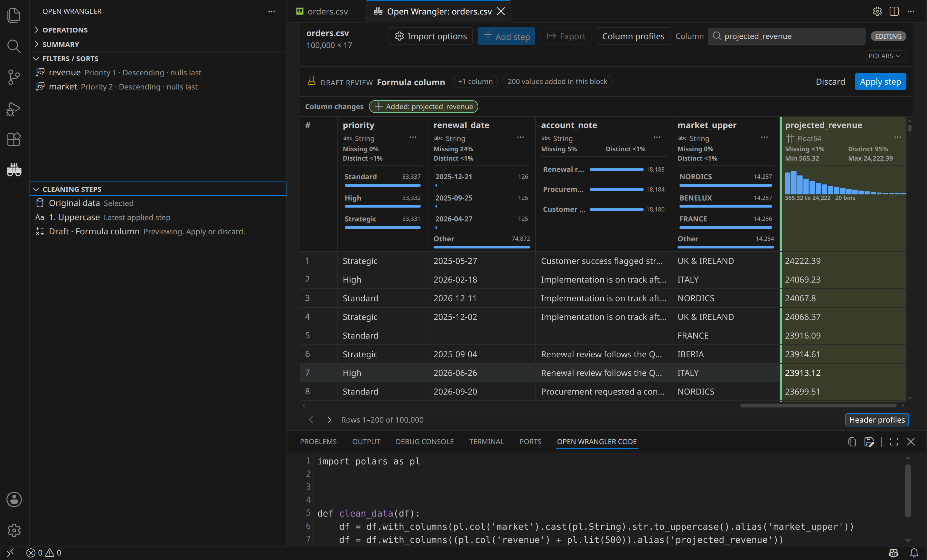Image resolution: width=927 pixels, height=560 pixels.
Task: Open priority column options menu
Action: click(x=413, y=137)
